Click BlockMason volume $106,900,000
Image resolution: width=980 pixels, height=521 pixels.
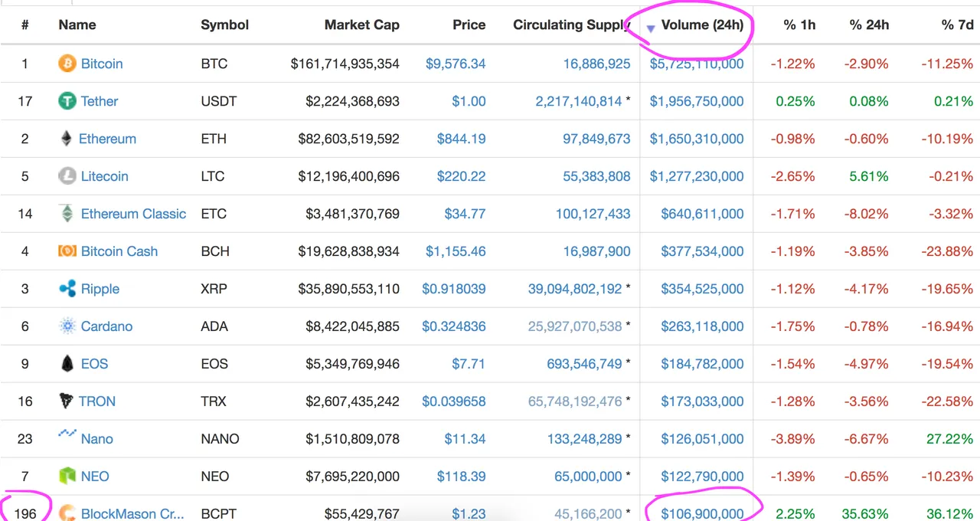[x=702, y=514]
